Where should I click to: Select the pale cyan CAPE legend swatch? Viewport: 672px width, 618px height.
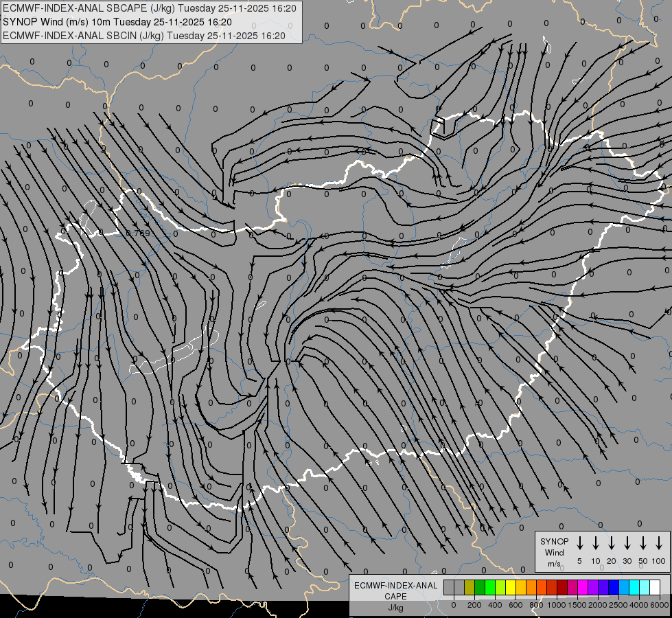pyautogui.click(x=644, y=587)
